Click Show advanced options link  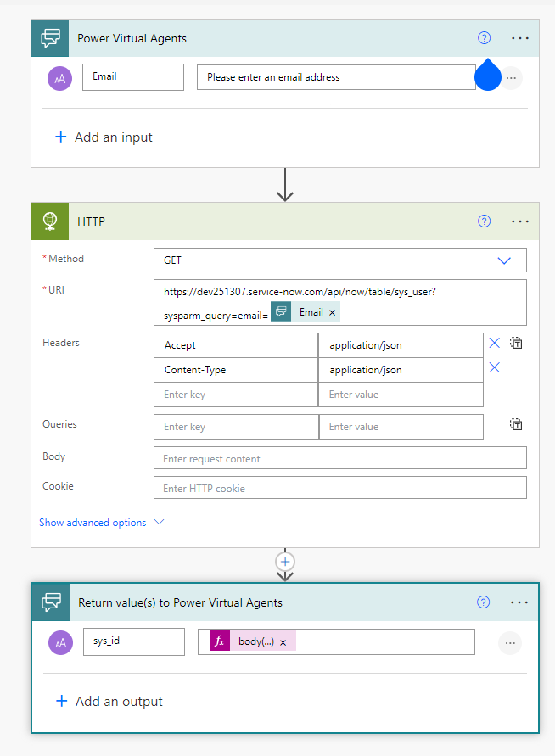92,523
